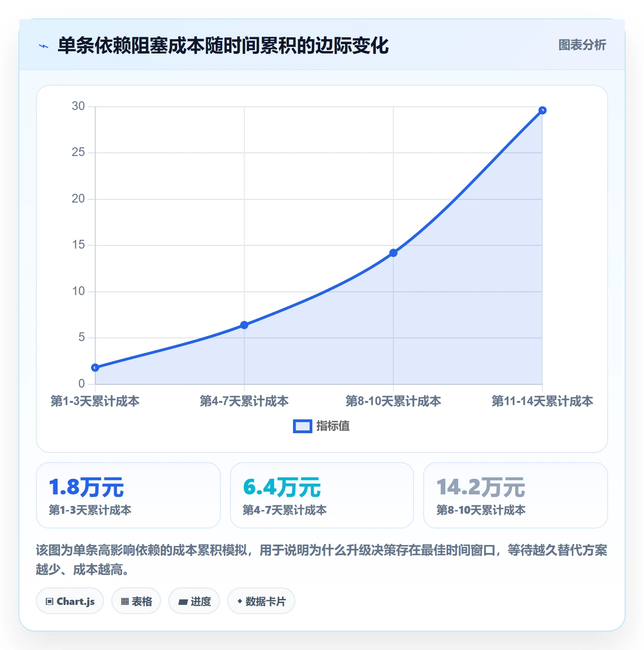
Task: Click the grid icon in 表格 chip
Action: [x=125, y=602]
